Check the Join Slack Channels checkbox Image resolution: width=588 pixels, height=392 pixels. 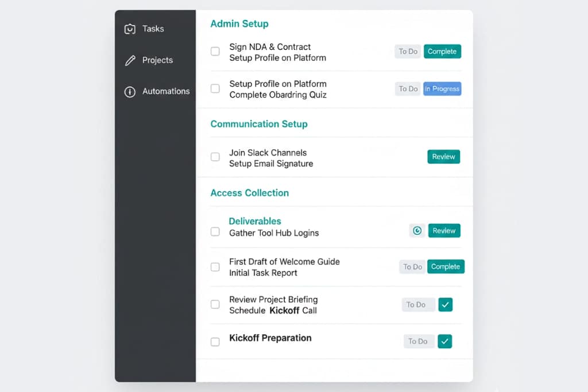pyautogui.click(x=215, y=156)
